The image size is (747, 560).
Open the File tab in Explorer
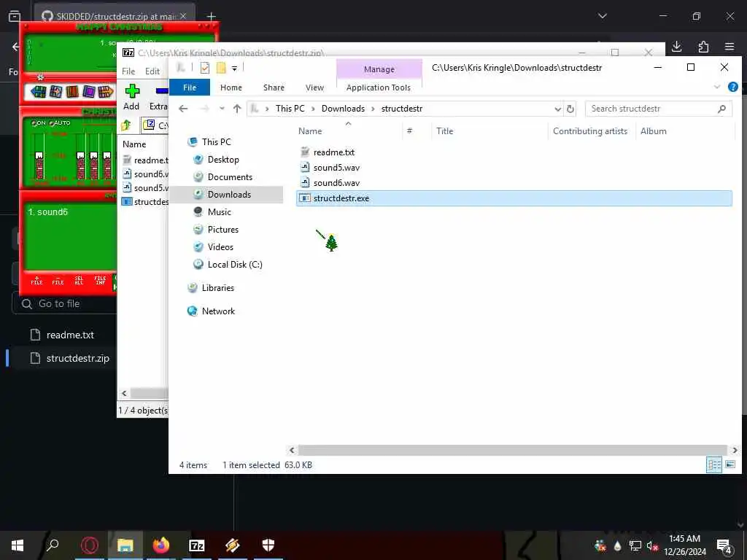pyautogui.click(x=190, y=87)
